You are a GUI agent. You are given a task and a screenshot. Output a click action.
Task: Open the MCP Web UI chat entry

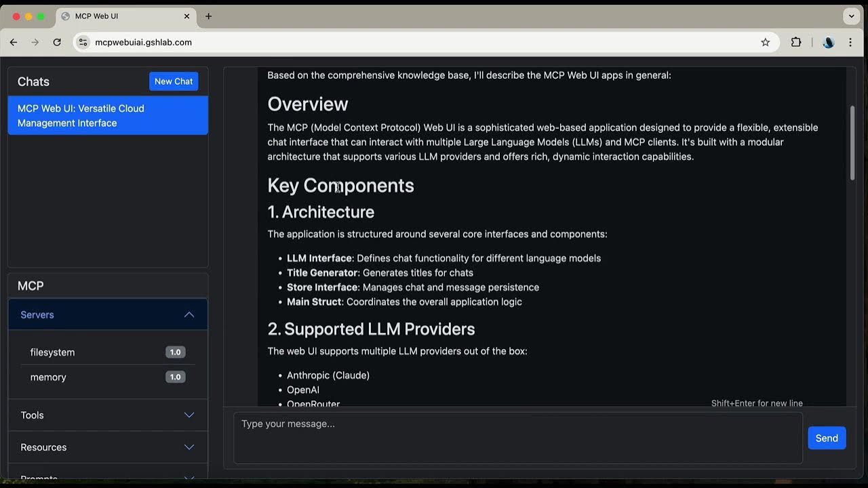pos(108,115)
